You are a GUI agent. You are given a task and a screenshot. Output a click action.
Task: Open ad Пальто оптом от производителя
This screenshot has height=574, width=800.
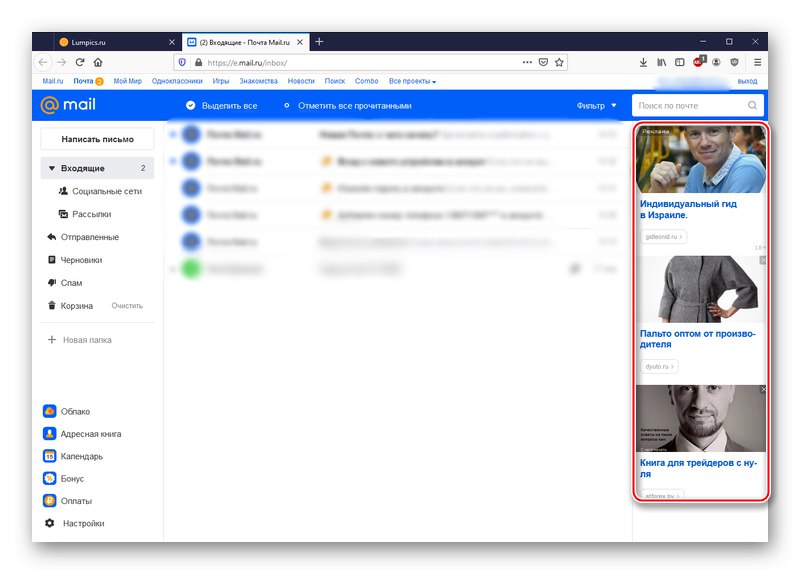[x=697, y=339]
